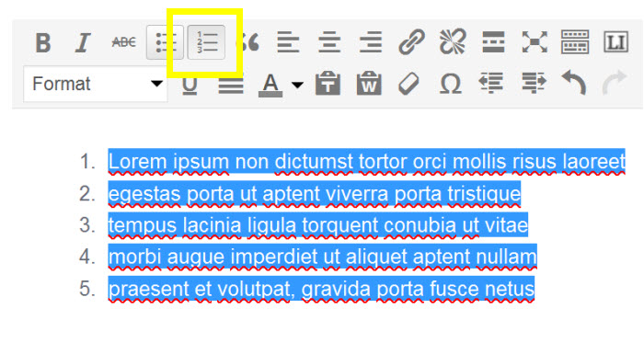Paste as plain text
The height and width of the screenshot is (343, 644).
point(328,84)
